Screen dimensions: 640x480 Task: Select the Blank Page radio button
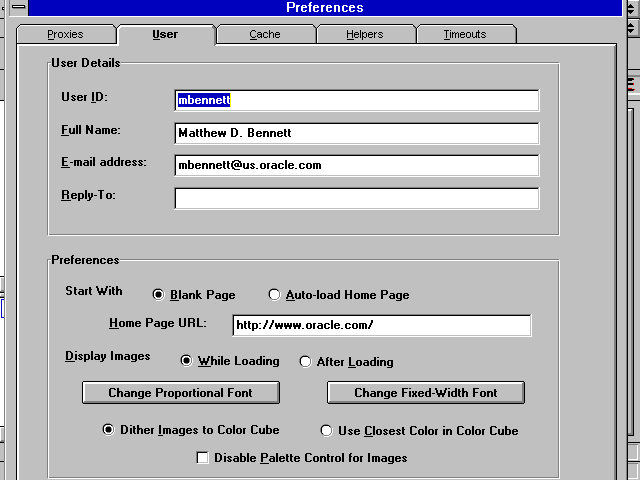(158, 295)
